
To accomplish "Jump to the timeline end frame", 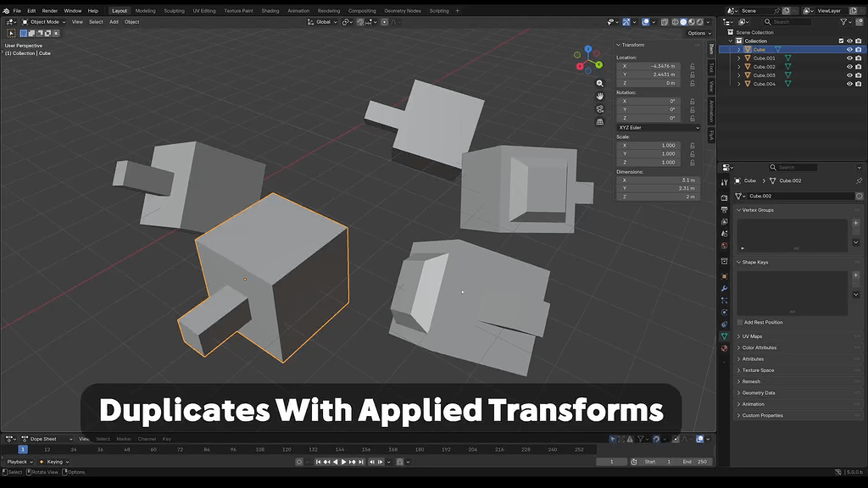I will click(x=361, y=462).
